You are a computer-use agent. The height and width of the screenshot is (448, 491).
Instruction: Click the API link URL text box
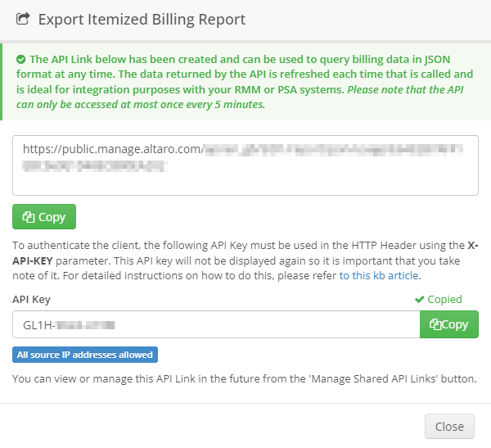(245, 165)
